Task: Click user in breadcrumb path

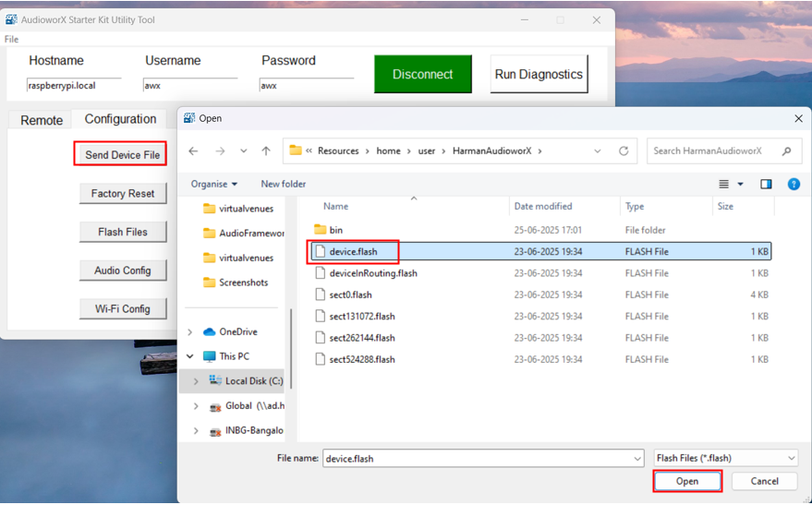Action: [427, 151]
